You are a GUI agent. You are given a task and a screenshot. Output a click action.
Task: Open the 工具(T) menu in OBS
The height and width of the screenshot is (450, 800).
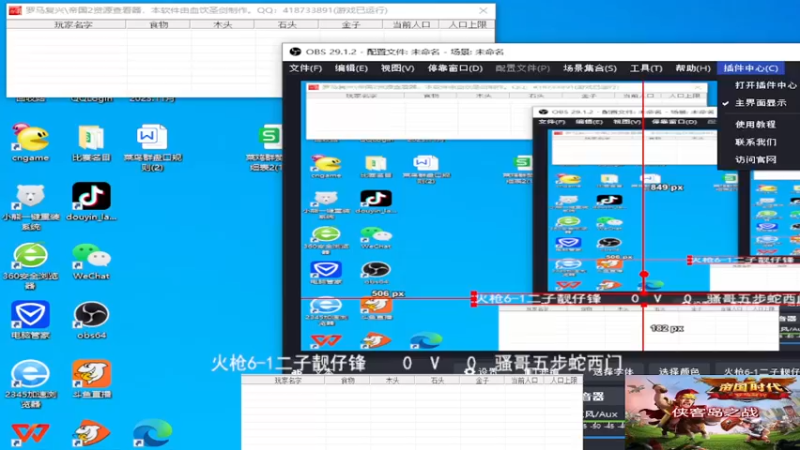coord(646,68)
